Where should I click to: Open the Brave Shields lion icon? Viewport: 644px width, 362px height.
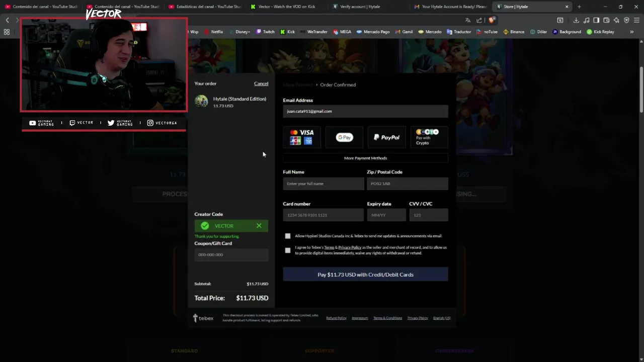[492, 20]
